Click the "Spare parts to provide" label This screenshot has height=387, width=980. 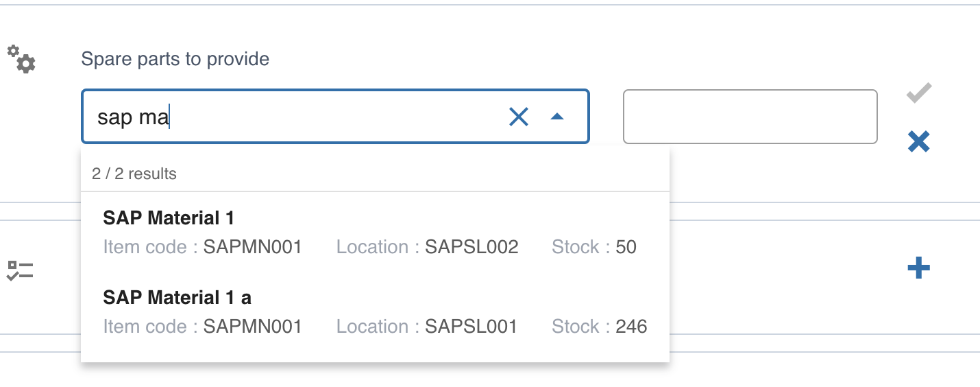175,59
